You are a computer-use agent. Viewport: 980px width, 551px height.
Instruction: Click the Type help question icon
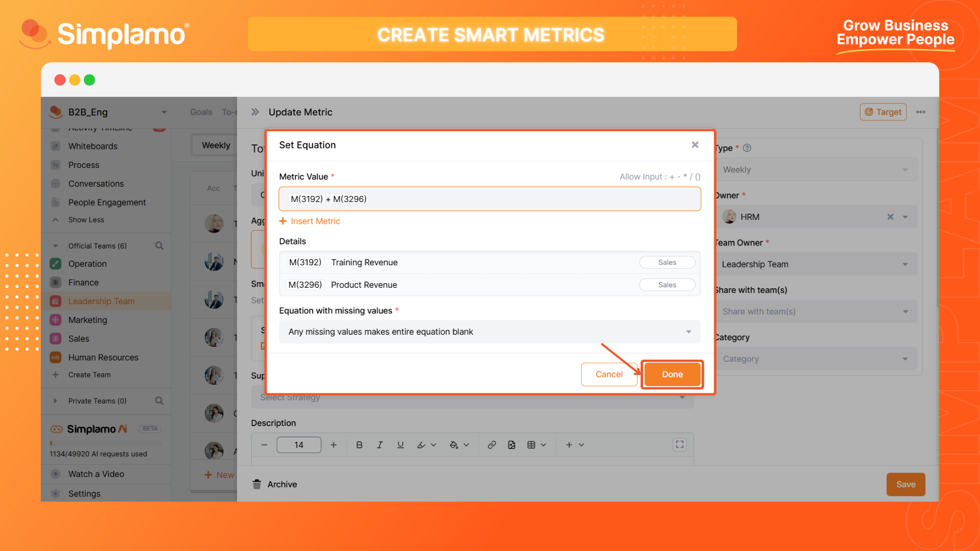pos(747,148)
